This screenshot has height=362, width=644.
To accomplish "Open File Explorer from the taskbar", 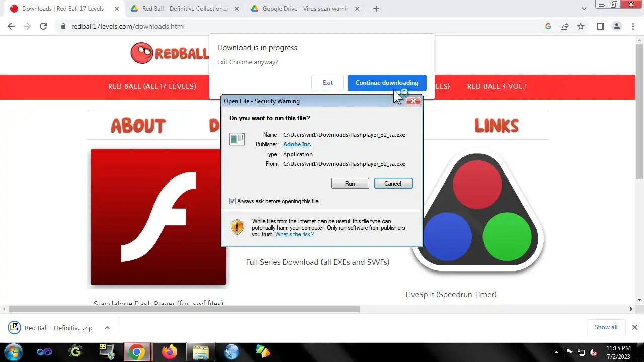I will click(201, 352).
